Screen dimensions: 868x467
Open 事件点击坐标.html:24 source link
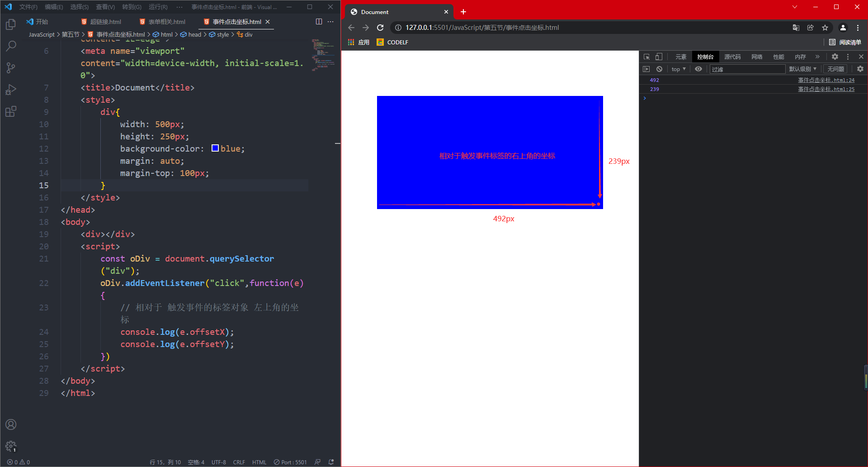[826, 80]
